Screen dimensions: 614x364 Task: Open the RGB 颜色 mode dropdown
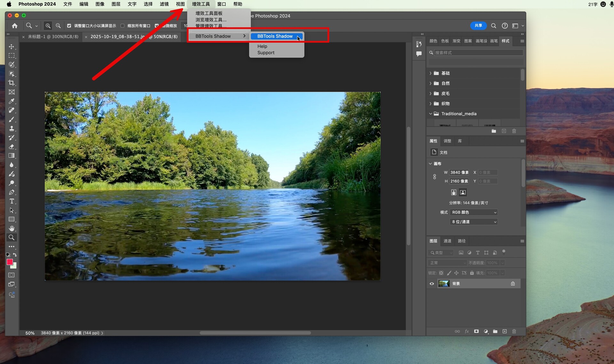click(x=474, y=212)
